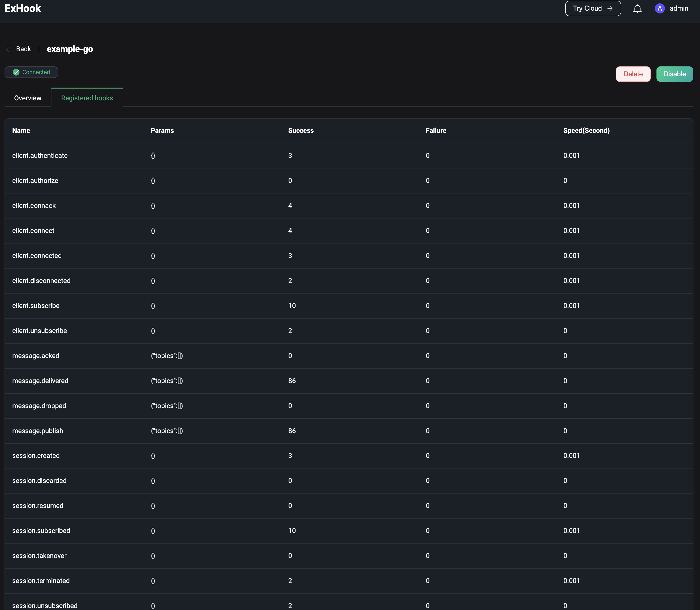Click the green Connected check icon
This screenshot has height=610, width=700.
click(16, 72)
